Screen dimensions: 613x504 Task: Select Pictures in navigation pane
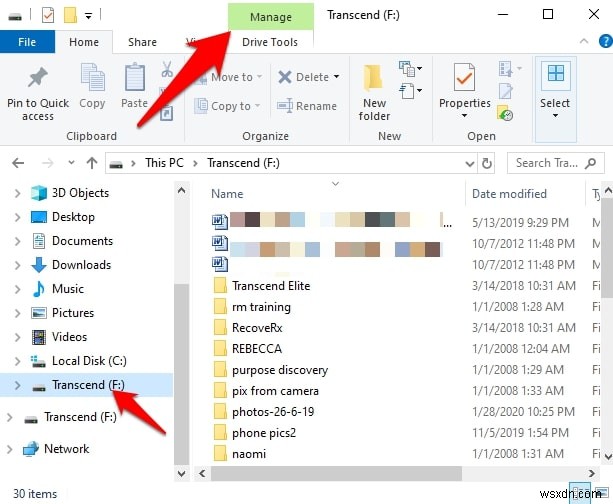point(73,313)
